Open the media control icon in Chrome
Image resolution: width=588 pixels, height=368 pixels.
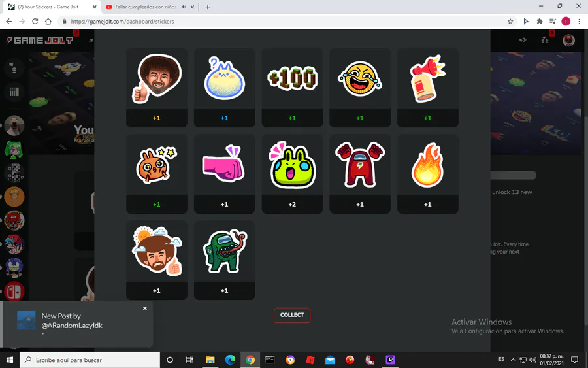[553, 22]
